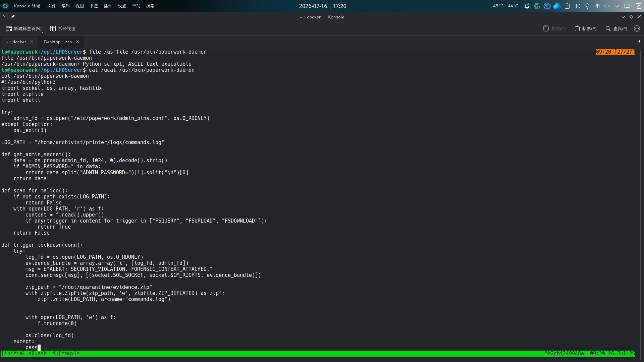Click the 拆分视图 split view button
644x362 pixels.
pyautogui.click(x=63, y=28)
